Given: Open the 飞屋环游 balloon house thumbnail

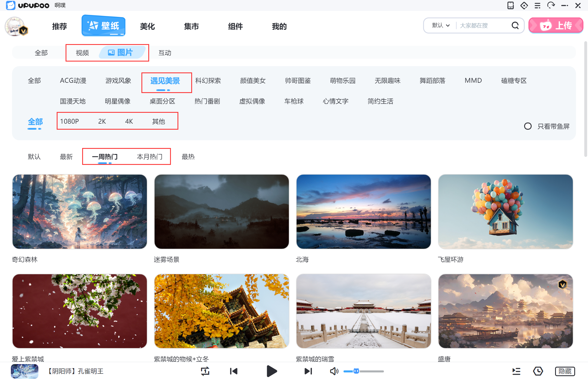Looking at the screenshot, I should pyautogui.click(x=505, y=212).
